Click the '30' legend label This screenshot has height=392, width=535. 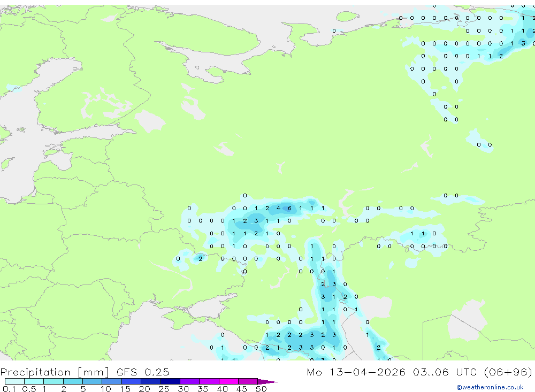pos(183,389)
